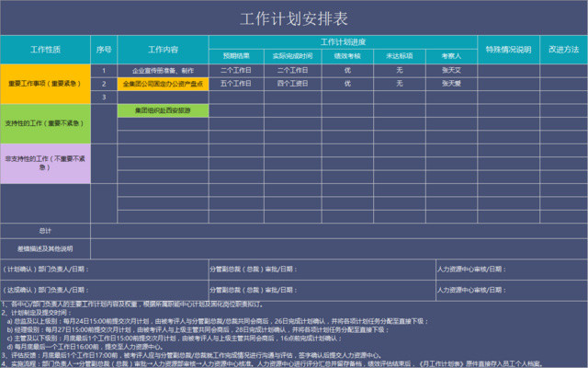Select note 1 about 主要工作计划内容及权重

(132, 305)
